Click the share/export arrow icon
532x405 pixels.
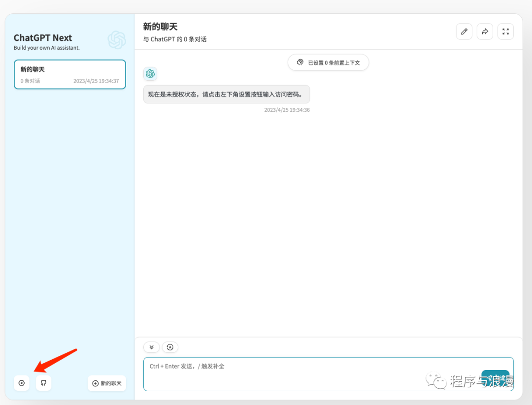(x=485, y=31)
